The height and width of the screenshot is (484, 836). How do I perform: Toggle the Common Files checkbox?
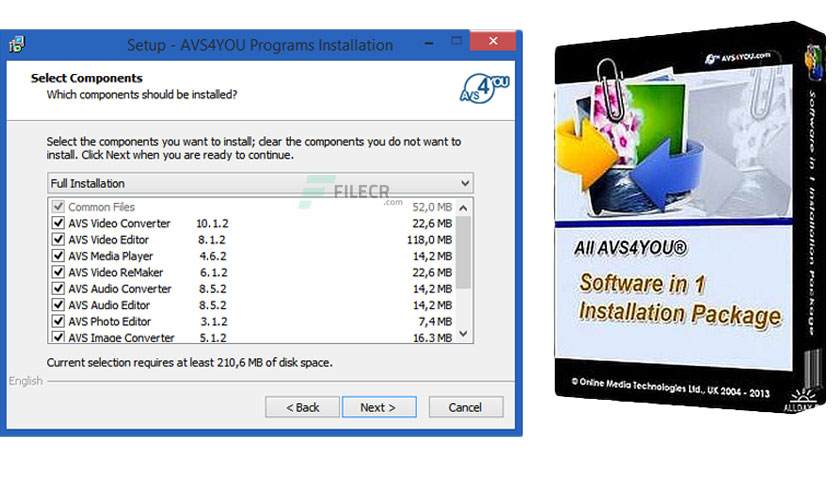[58, 207]
